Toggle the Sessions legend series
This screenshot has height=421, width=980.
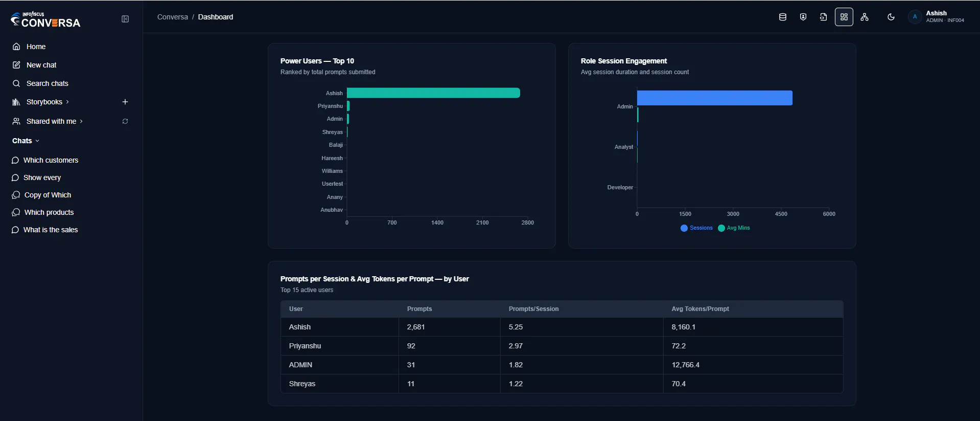696,228
